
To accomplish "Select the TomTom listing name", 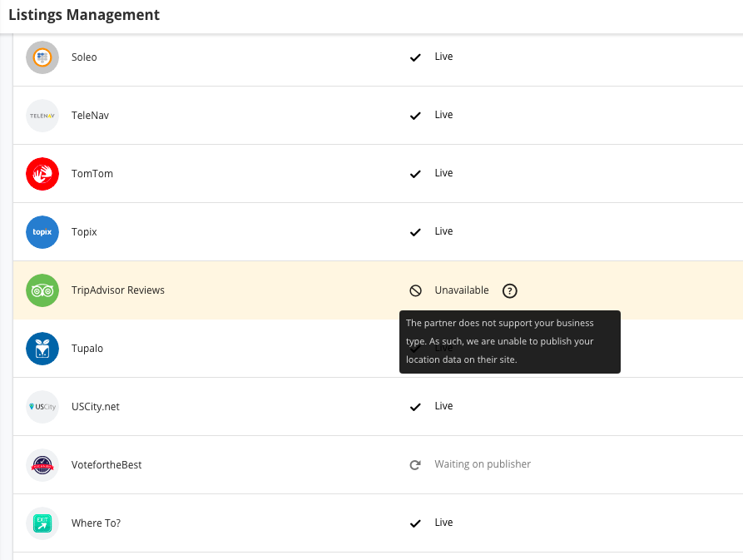I will click(92, 174).
